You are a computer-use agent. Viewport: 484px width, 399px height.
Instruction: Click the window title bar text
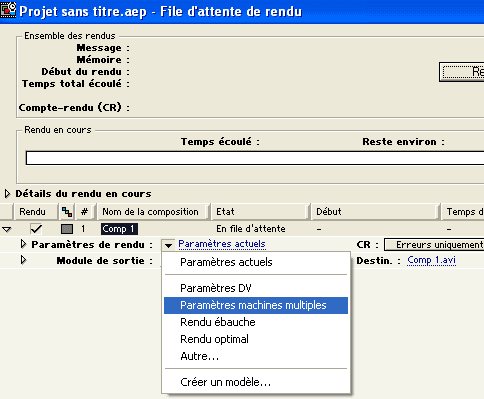point(161,11)
